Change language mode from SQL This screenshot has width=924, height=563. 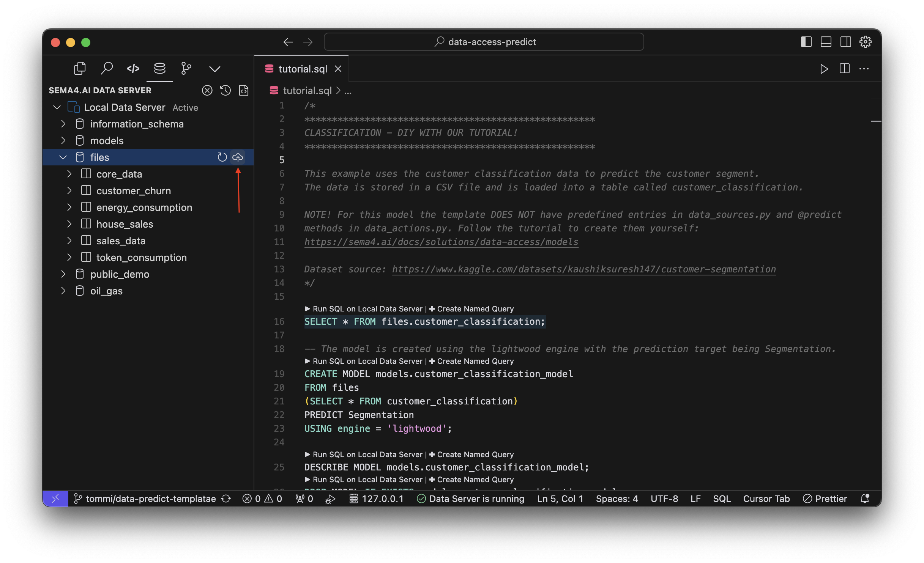click(722, 499)
